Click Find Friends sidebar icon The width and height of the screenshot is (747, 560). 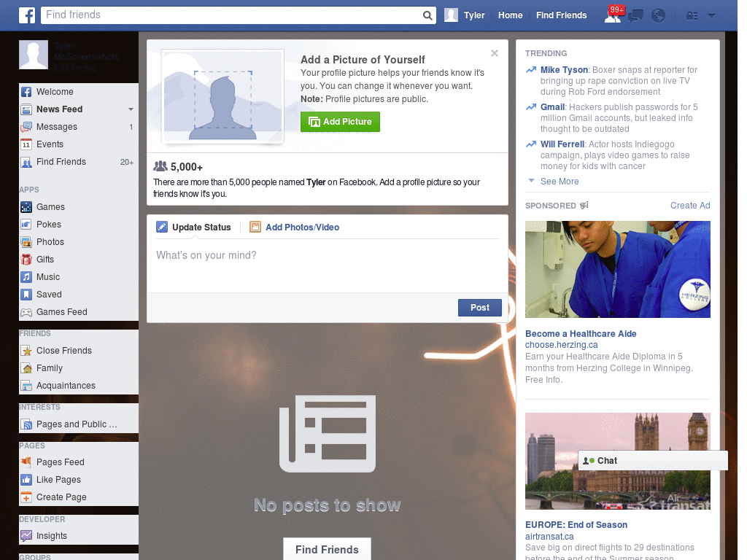point(26,162)
